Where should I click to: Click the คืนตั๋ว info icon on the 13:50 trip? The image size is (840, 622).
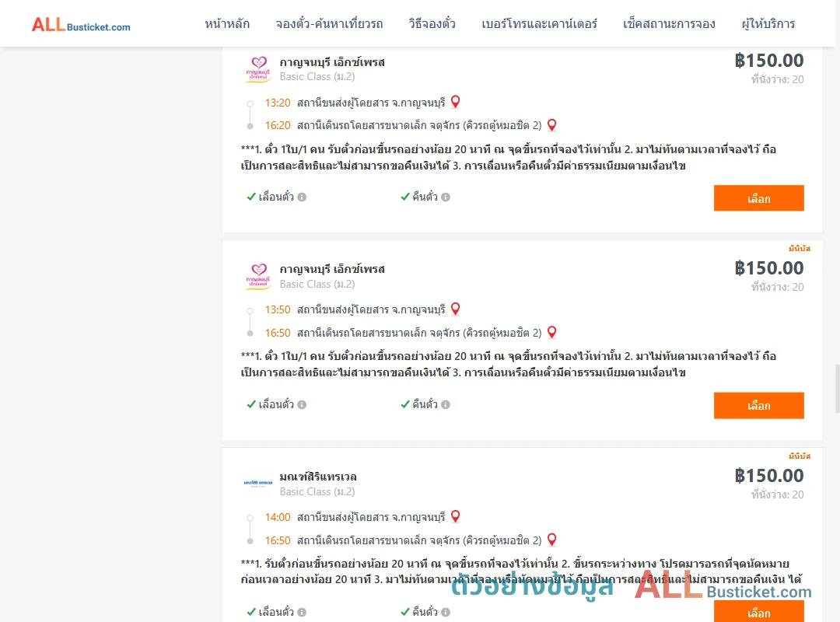click(446, 404)
